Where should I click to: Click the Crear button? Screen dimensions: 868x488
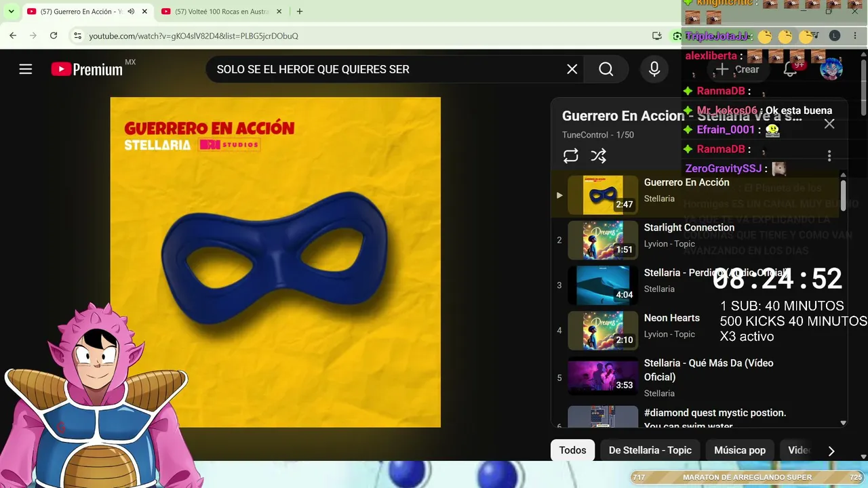click(x=737, y=69)
